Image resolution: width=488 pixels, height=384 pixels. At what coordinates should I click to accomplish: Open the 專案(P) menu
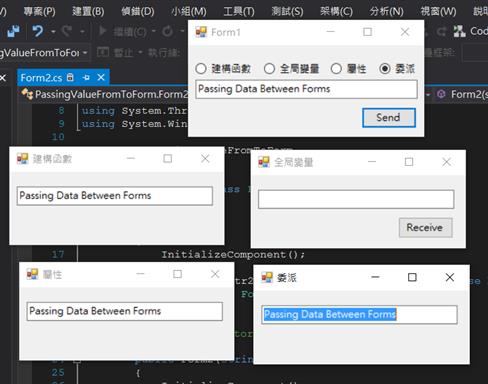point(39,12)
